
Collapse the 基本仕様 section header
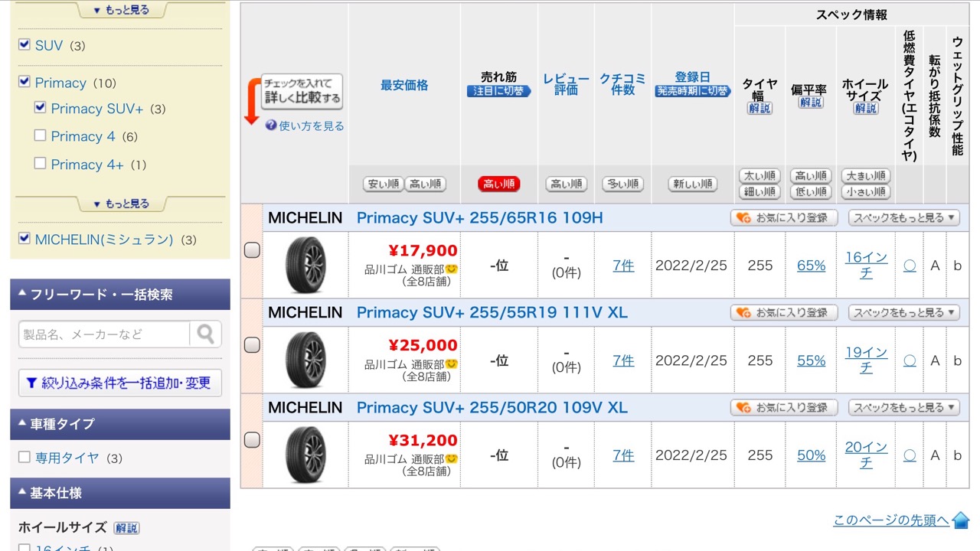(x=120, y=494)
